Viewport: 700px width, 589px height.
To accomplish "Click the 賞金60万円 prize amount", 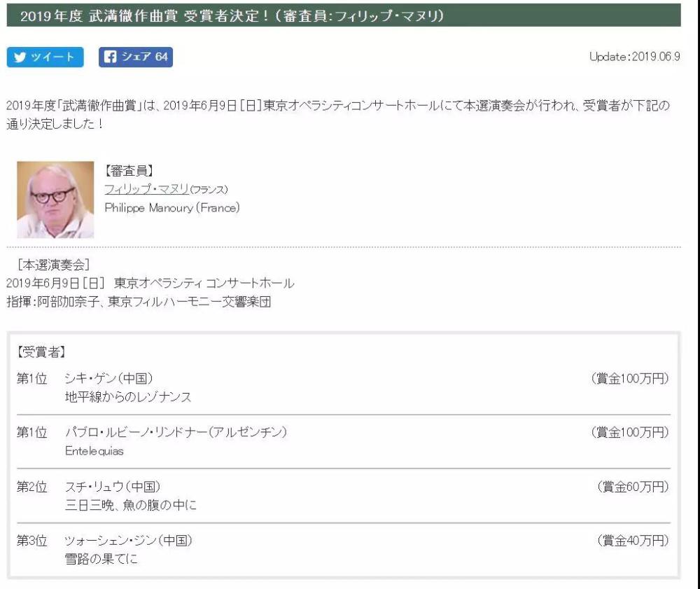I will 633,487.
